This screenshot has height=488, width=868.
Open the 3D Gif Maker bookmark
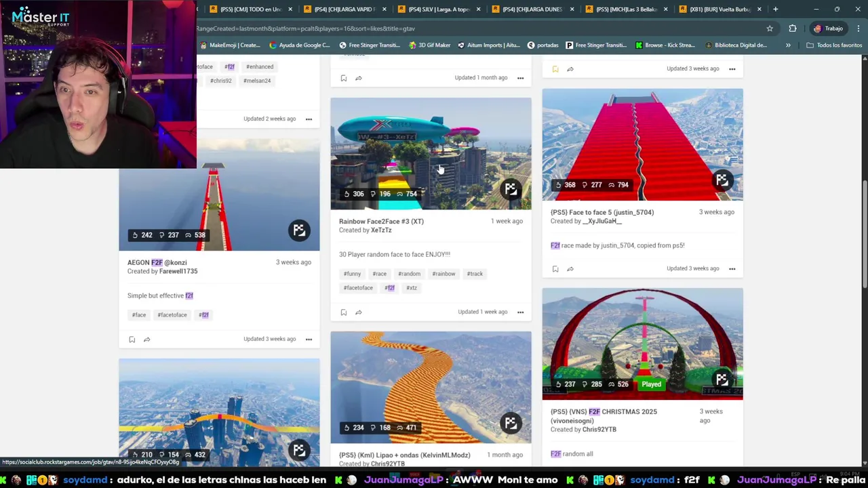coord(429,45)
